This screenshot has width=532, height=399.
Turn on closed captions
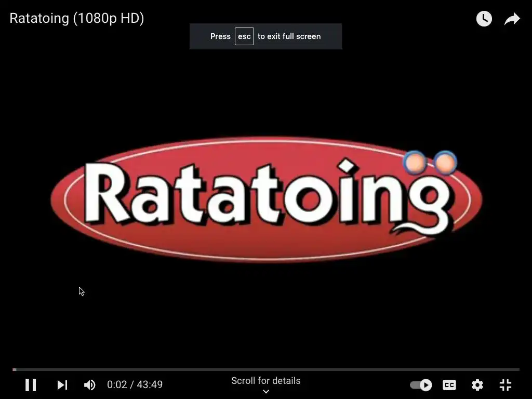coord(449,385)
